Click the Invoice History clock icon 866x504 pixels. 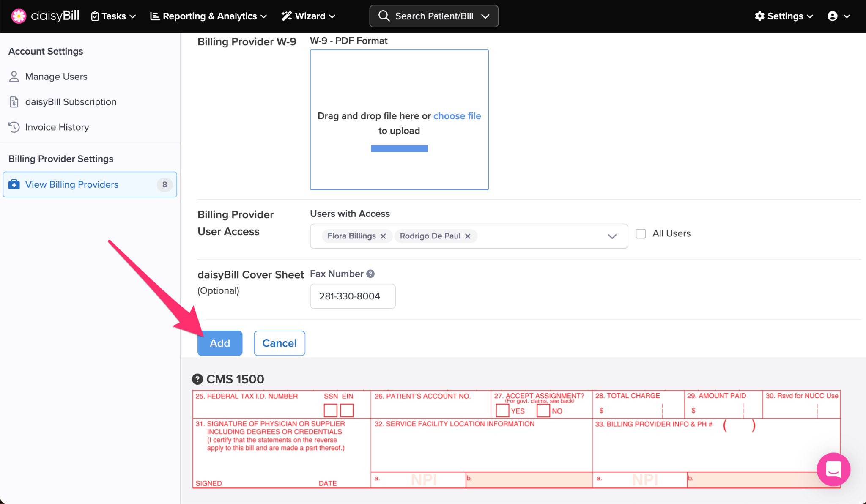(x=14, y=127)
